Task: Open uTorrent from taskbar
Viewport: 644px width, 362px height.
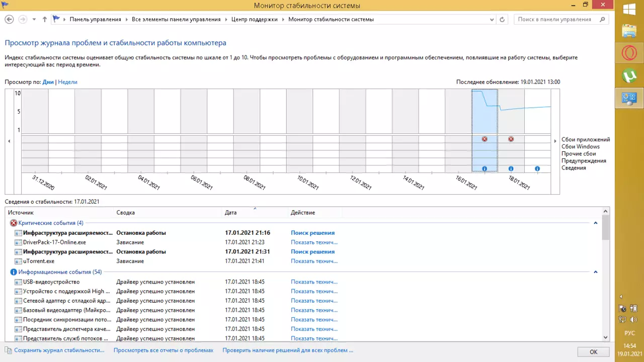Action: click(629, 75)
